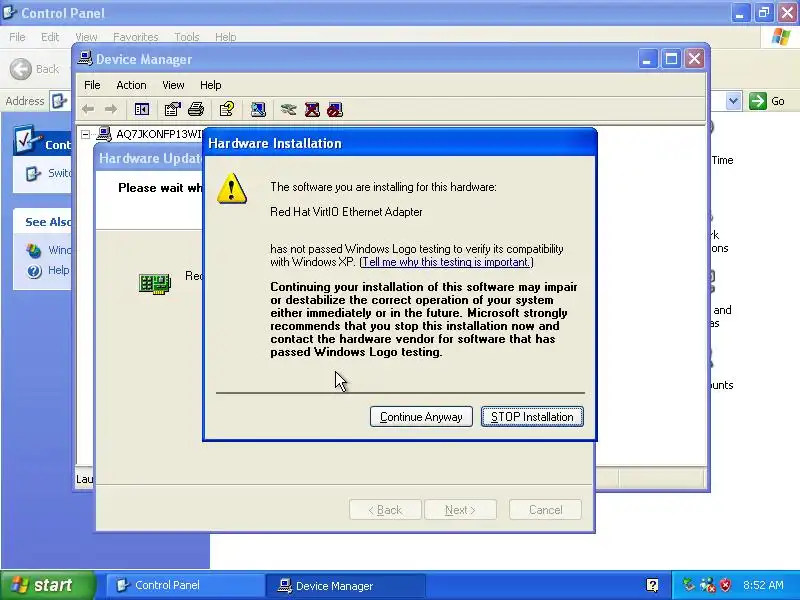Click the Uninstall device toolbar icon
800x600 pixels.
click(312, 109)
